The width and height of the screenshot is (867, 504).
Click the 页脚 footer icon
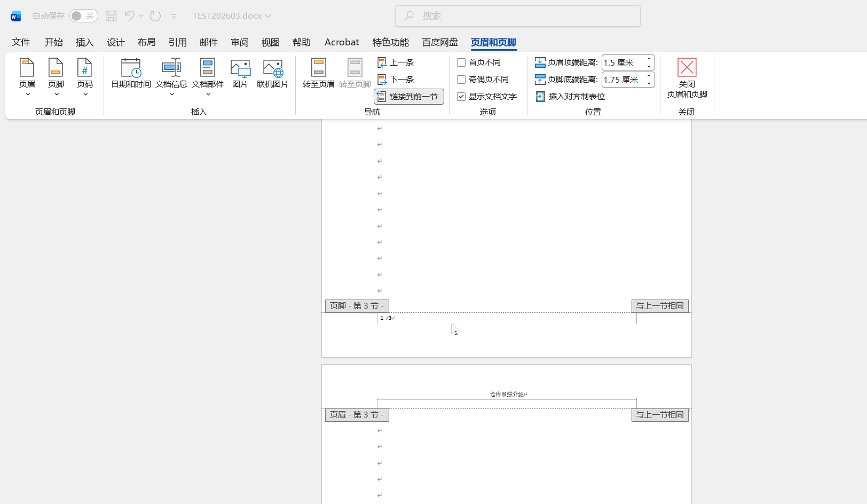pos(56,68)
